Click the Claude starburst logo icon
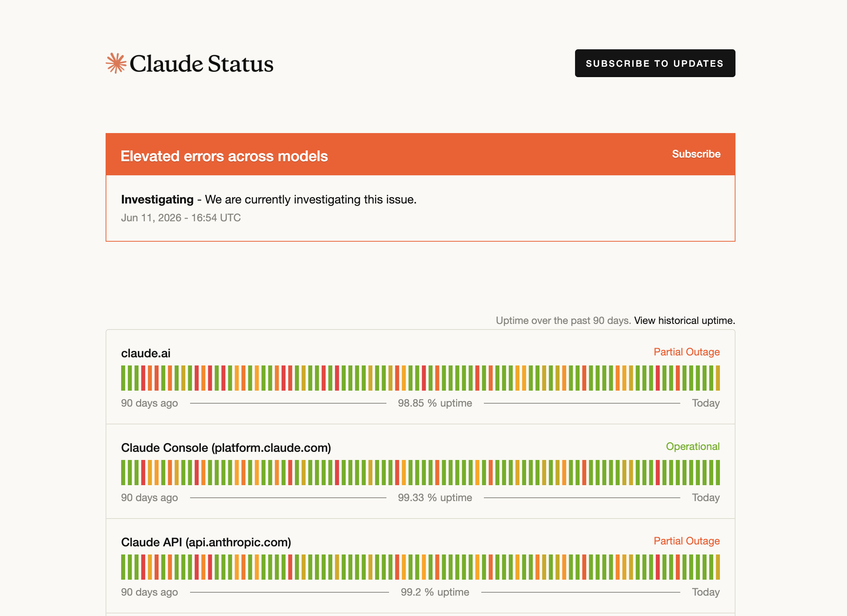The height and width of the screenshot is (616, 847). 116,63
